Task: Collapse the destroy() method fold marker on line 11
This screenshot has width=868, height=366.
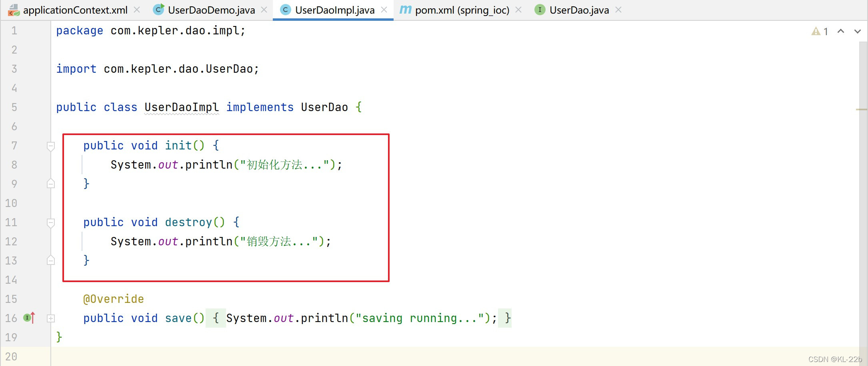Action: point(51,223)
